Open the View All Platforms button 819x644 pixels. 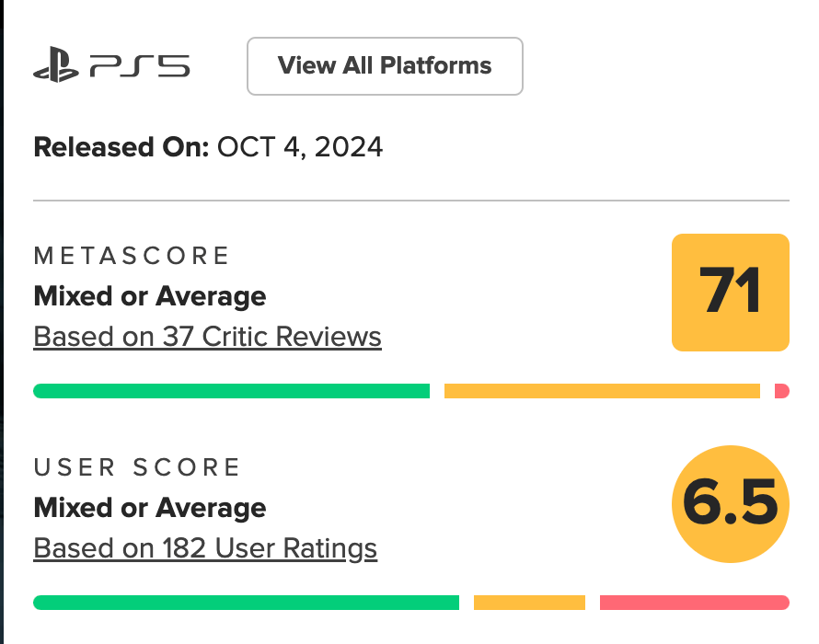(385, 66)
